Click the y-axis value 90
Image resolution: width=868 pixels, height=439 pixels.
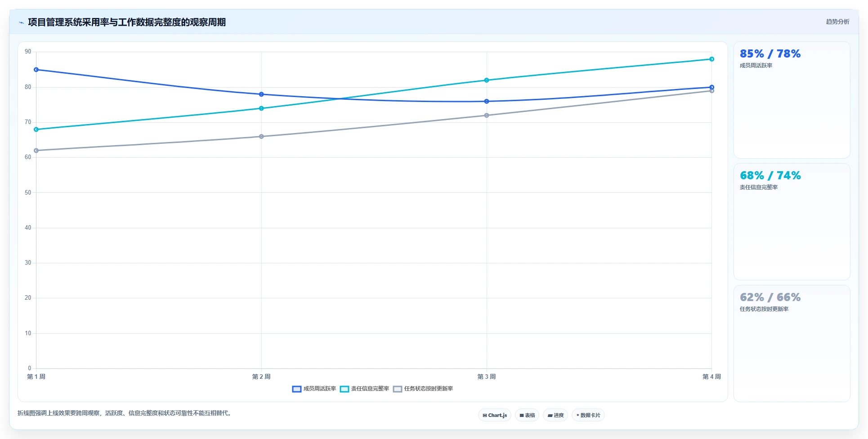(28, 52)
